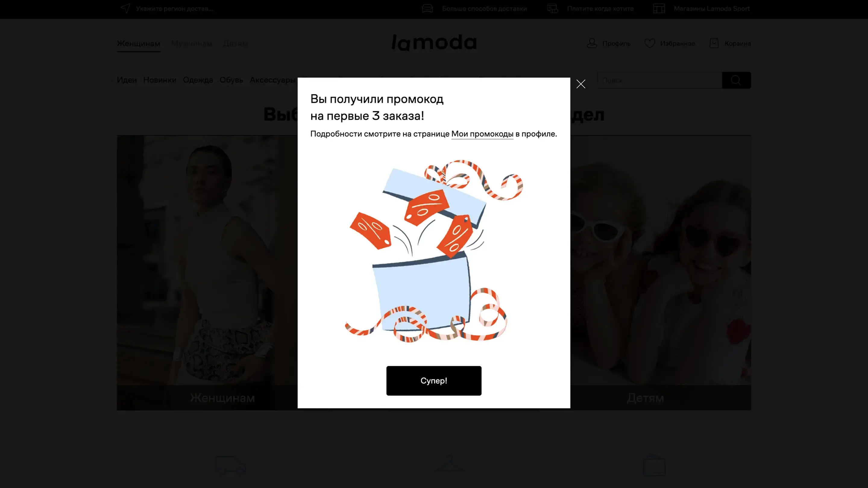Screen dimensions: 868x488
Task: Open the Обувь menu item
Action: (x=231, y=80)
